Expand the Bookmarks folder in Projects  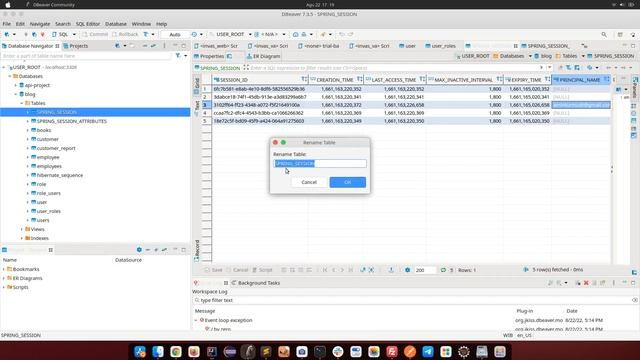(x=4, y=269)
